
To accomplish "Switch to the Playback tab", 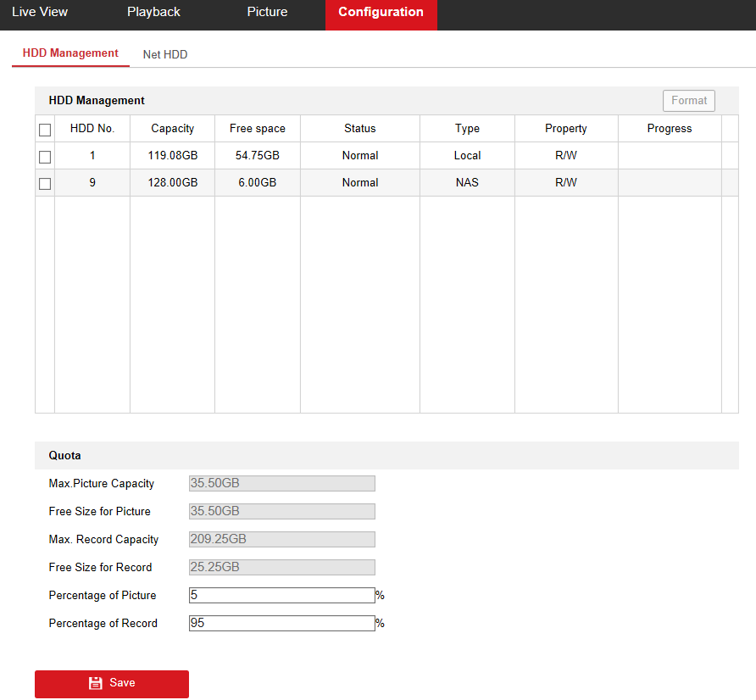I will [x=153, y=13].
